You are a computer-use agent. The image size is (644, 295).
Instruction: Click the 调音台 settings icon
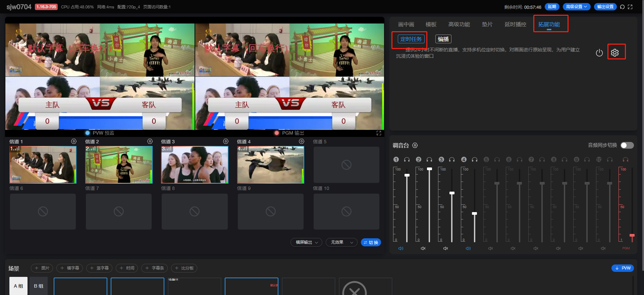pos(415,145)
